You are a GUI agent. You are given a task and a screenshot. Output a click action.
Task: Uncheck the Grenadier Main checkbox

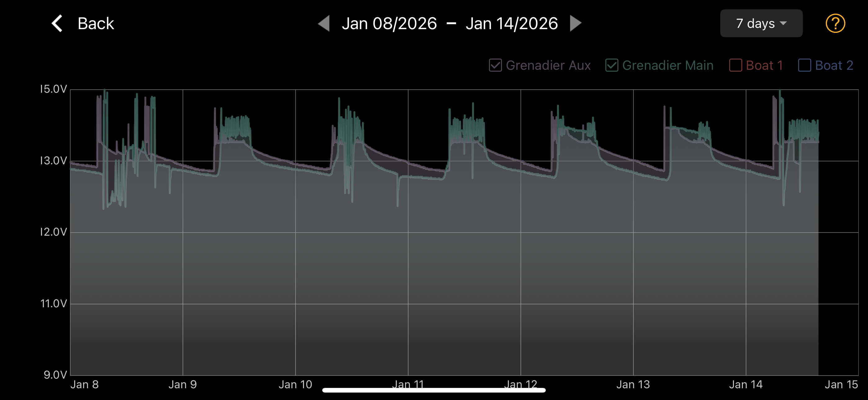tap(611, 65)
